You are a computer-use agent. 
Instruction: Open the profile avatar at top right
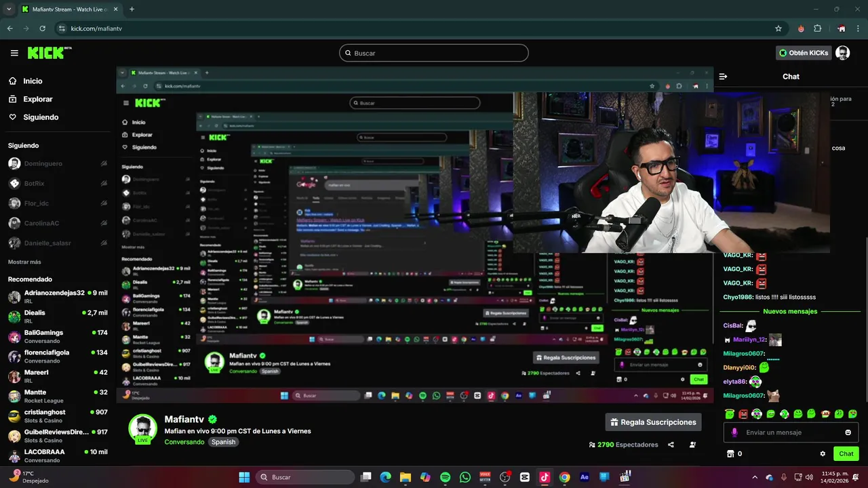pos(842,53)
